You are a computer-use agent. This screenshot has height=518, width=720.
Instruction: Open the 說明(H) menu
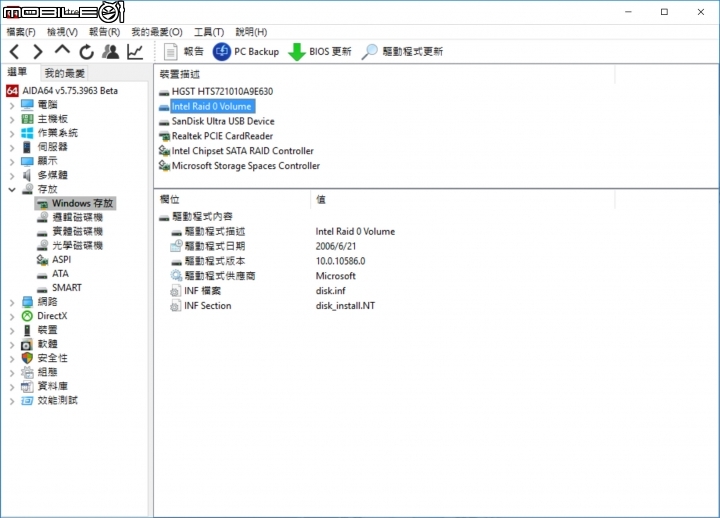pyautogui.click(x=251, y=32)
